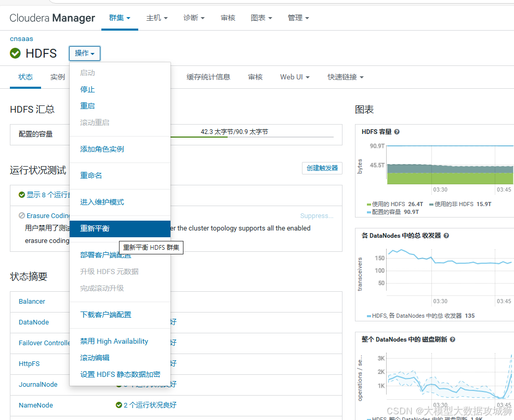The width and height of the screenshot is (514, 420).
Task: Click the disabled icon beside Erasure Coding
Action: point(22,215)
